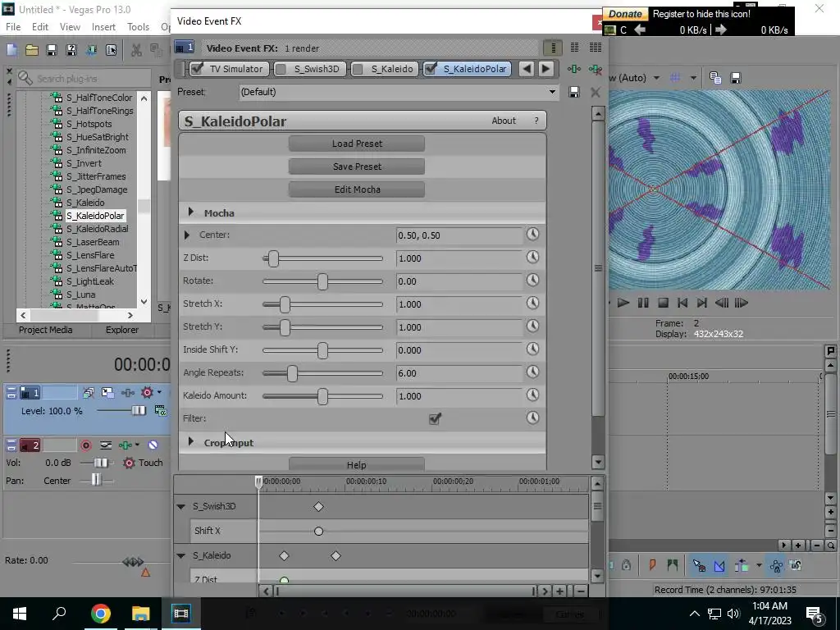Disable the S_KaleidoPolar effect checkbox
The height and width of the screenshot is (630, 840).
click(x=430, y=69)
